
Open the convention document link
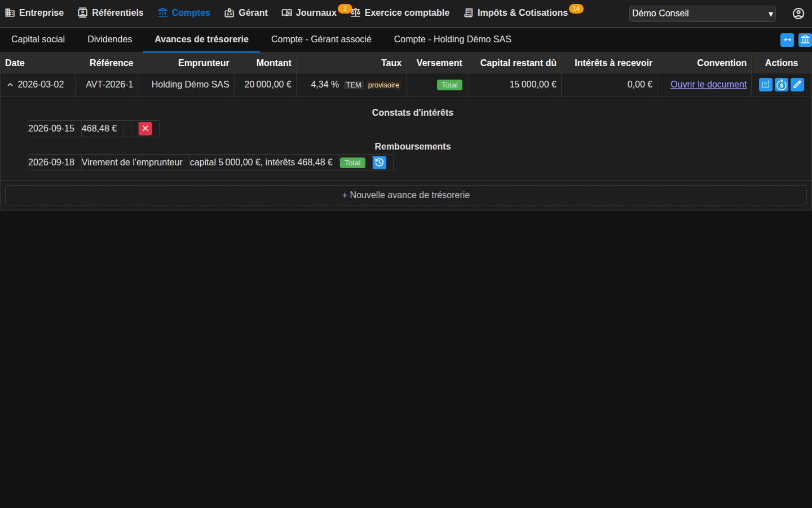click(x=708, y=85)
